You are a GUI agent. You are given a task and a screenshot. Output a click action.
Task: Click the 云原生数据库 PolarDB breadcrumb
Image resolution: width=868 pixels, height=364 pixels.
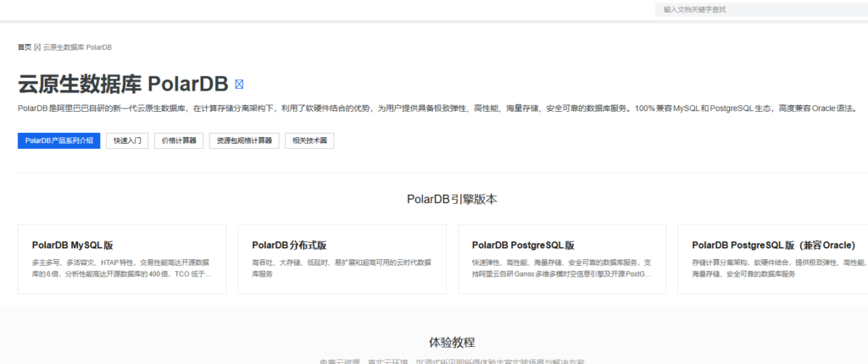coord(77,47)
